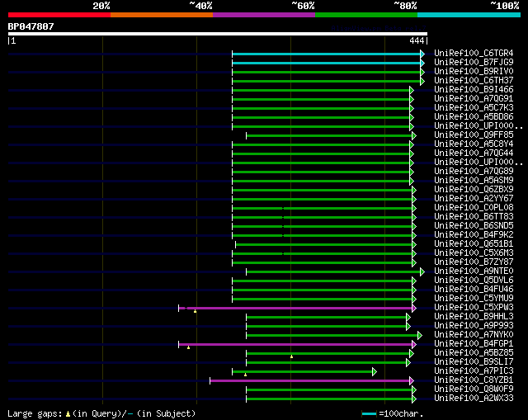Click the green alignment bar for A9NTE0

click(333, 271)
